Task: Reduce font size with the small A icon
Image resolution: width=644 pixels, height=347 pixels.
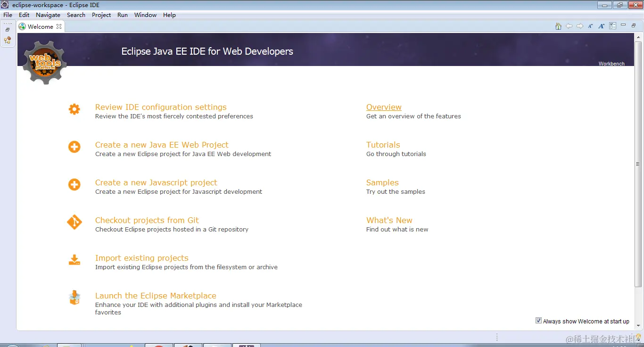Action: tap(590, 26)
